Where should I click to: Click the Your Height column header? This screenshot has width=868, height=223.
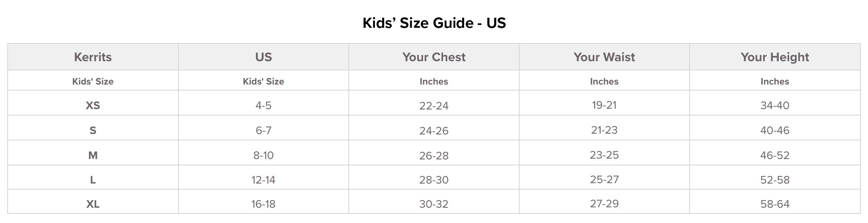coord(774,57)
